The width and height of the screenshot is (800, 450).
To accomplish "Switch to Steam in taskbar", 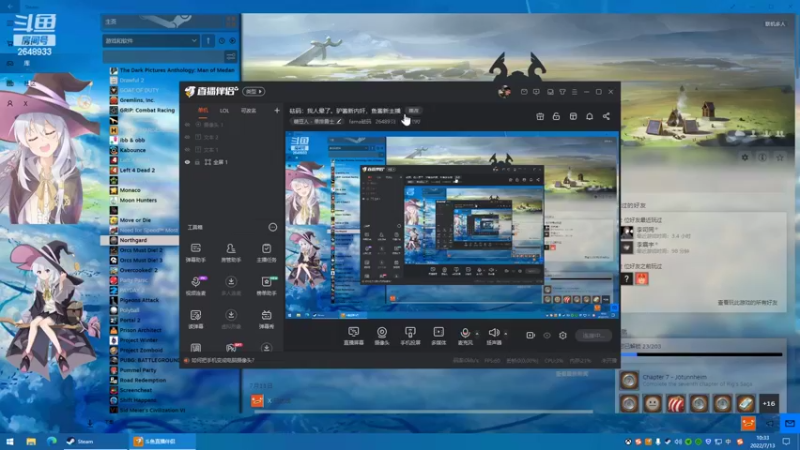I will coord(95,441).
